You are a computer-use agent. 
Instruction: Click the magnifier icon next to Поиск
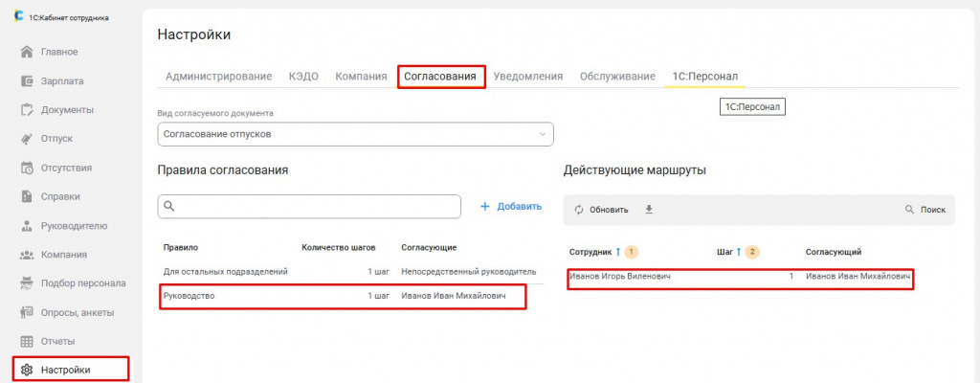909,210
